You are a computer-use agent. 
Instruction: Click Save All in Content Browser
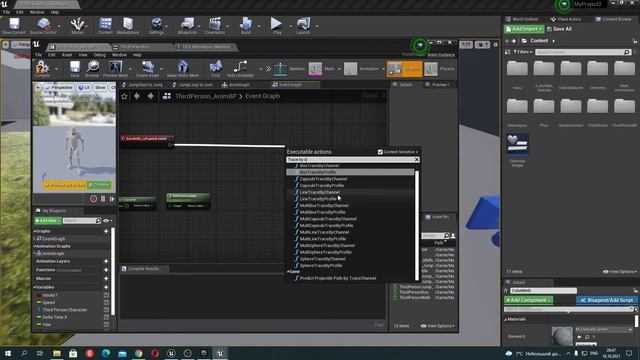559,29
